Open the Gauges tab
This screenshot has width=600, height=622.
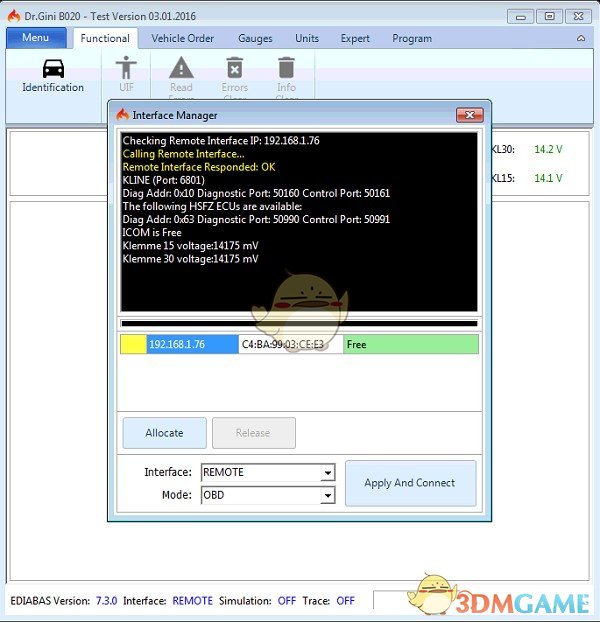(255, 38)
